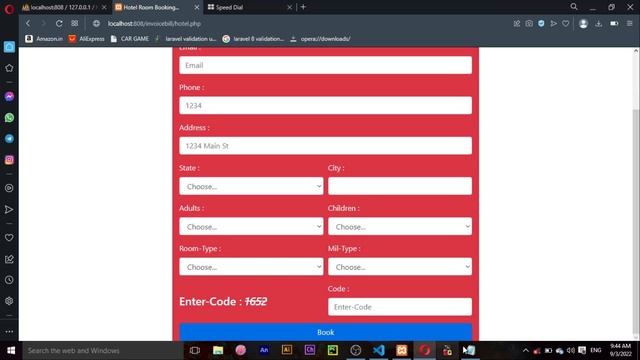
Task: Open the edit pinboard icon in address bar
Action: tap(517, 24)
